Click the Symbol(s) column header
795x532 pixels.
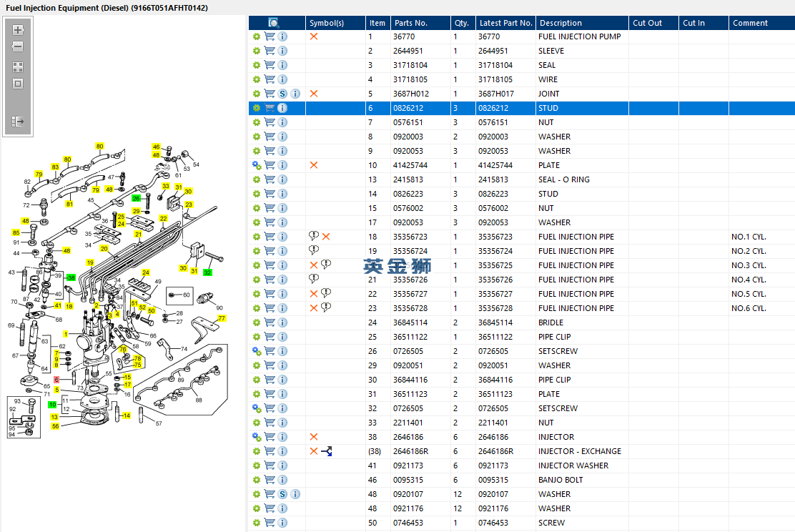tap(335, 23)
